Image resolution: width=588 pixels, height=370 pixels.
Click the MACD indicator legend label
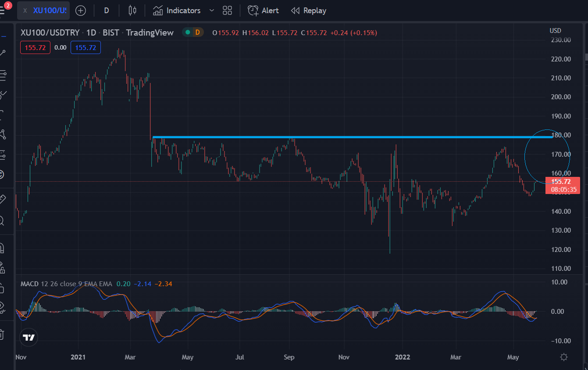click(30, 284)
